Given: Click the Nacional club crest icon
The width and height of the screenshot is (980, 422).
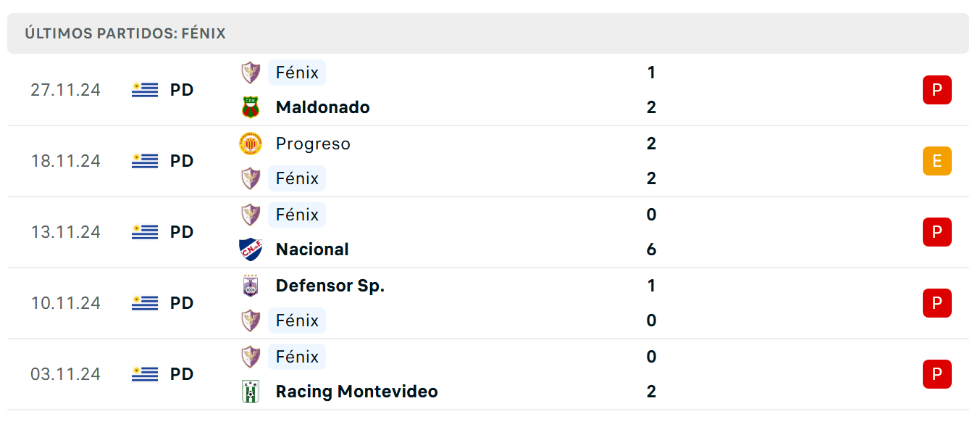Looking at the screenshot, I should (251, 249).
